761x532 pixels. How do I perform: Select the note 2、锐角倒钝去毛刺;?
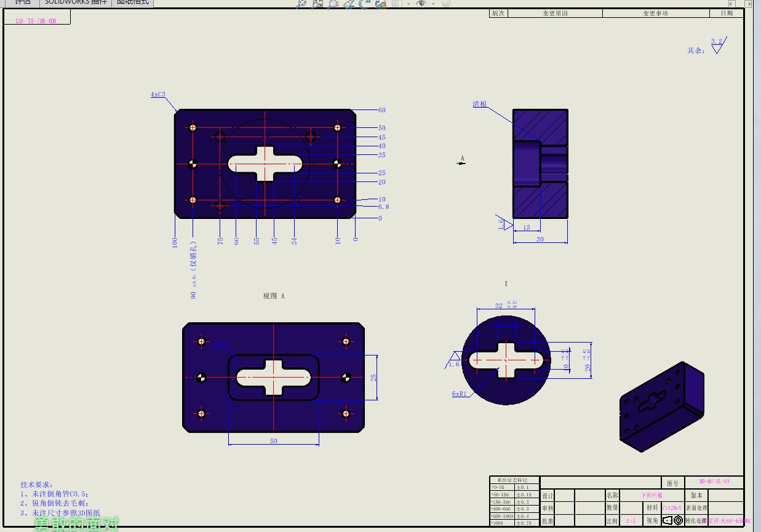(54, 503)
